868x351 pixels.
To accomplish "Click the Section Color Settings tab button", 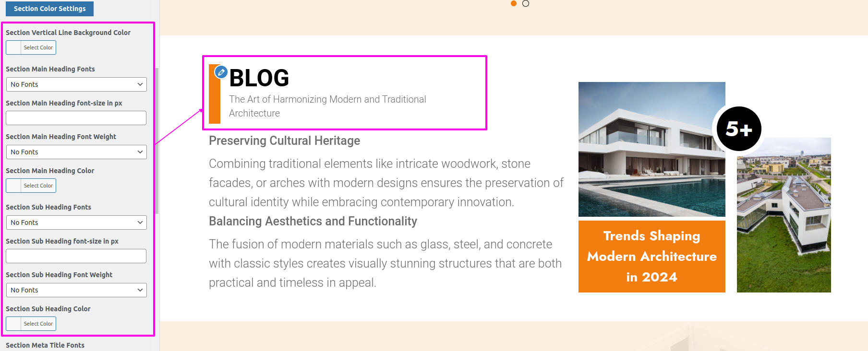I will click(x=49, y=9).
